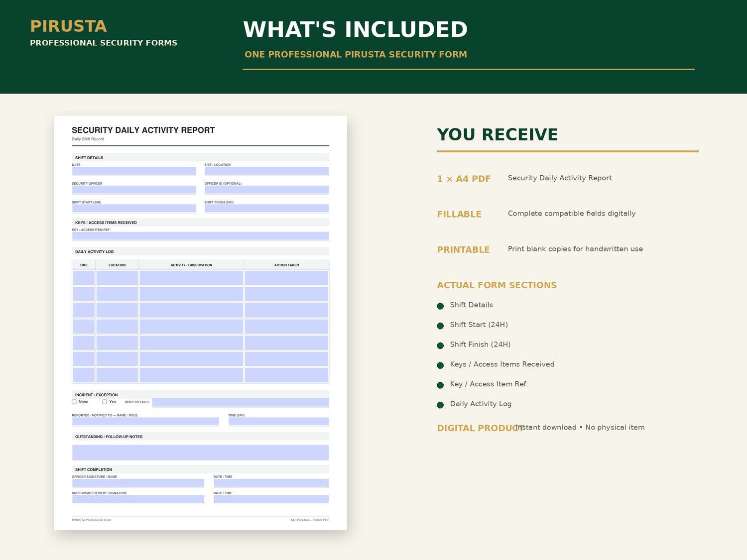The width and height of the screenshot is (747, 560).
Task: Tick the Yes checkbox under Incident / Exception
Action: point(105,402)
